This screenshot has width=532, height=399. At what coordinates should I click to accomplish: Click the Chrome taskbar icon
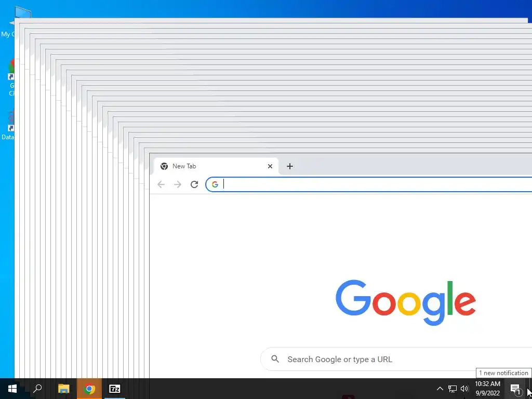click(89, 389)
